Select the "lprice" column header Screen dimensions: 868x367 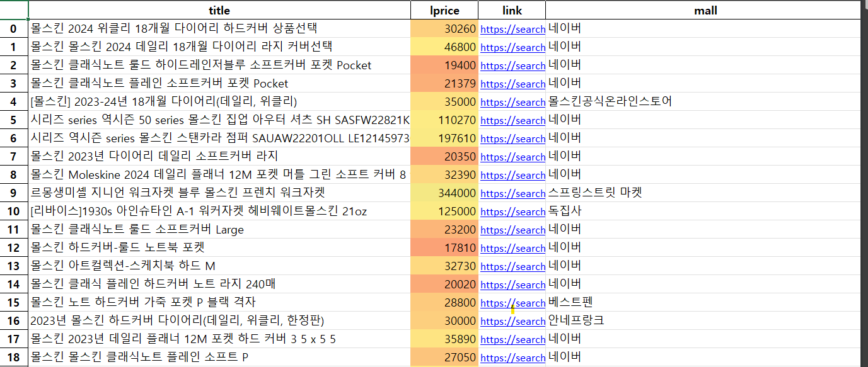[x=444, y=10]
